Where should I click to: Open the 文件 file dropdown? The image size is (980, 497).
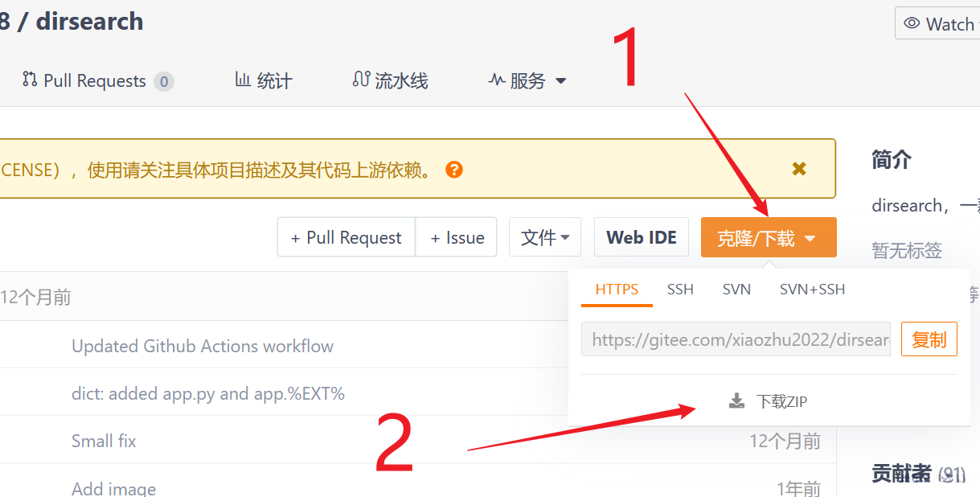point(545,237)
